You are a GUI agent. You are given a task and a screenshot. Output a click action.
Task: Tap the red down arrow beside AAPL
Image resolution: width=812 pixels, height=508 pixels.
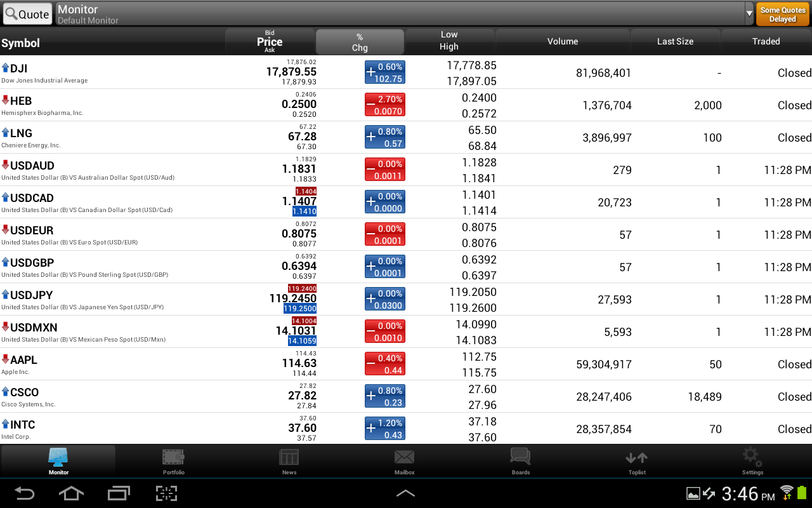coord(5,359)
